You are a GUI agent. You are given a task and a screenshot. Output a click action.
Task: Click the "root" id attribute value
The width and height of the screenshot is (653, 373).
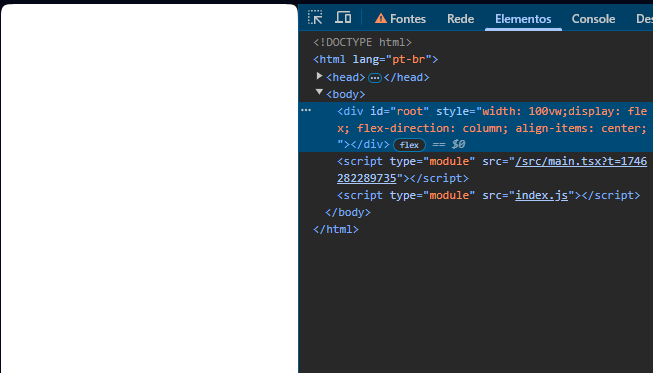(409, 112)
